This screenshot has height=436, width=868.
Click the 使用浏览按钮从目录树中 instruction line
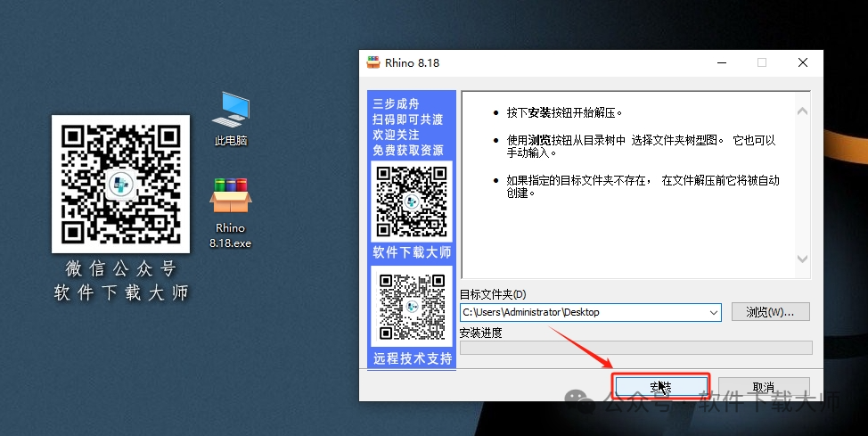pos(641,146)
